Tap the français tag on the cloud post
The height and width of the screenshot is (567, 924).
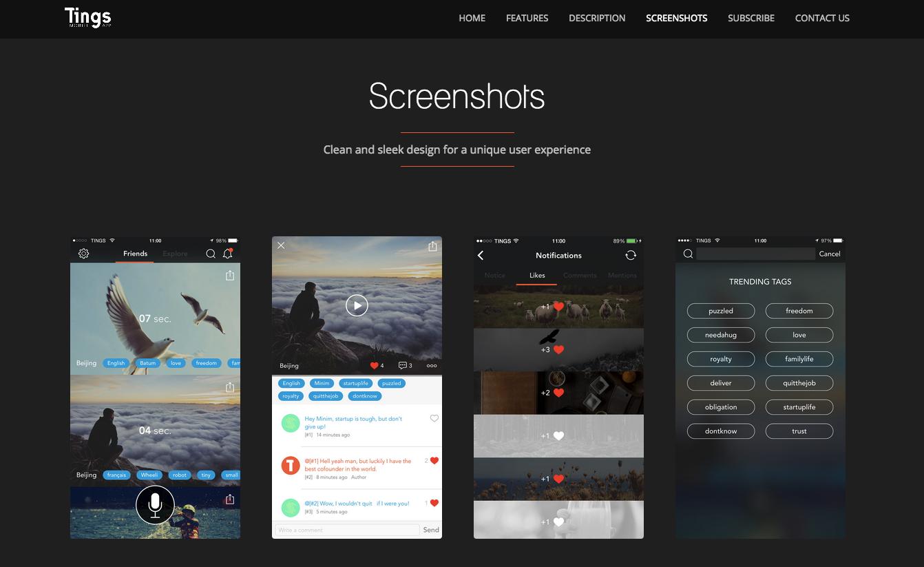click(116, 475)
